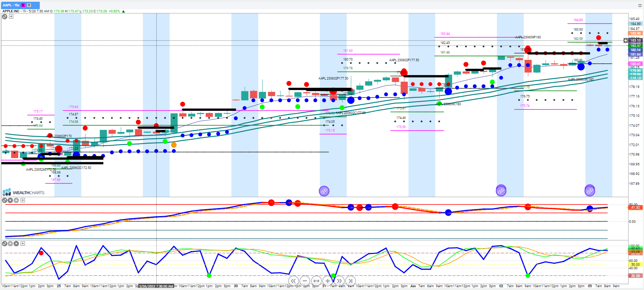This screenshot has width=644, height=290.
Task: Pan the chart left with the double-left arrow
Action: (x=293, y=281)
